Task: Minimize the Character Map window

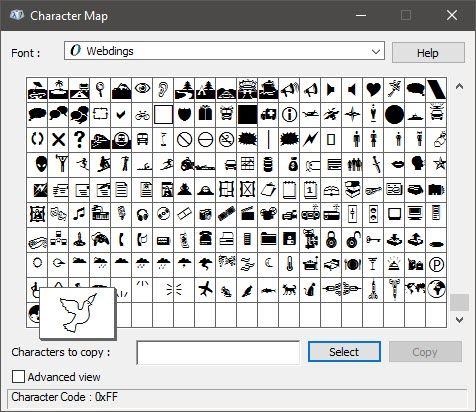Action: point(361,15)
